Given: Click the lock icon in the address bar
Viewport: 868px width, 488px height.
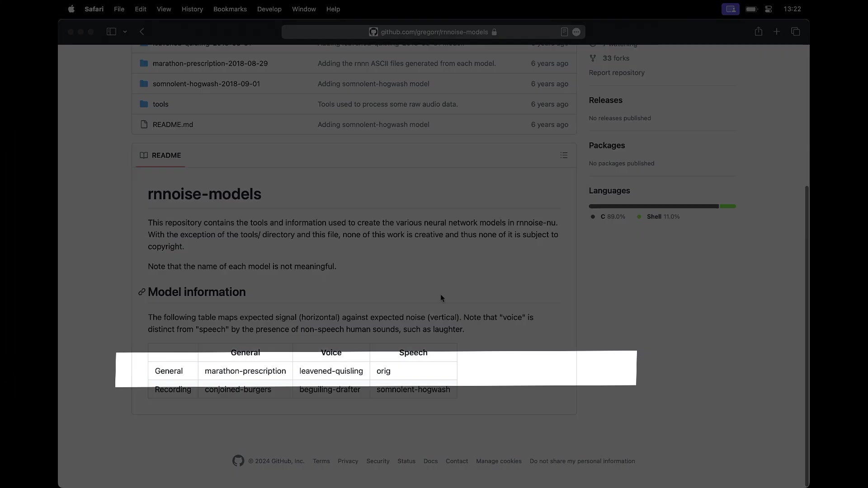Looking at the screenshot, I should (x=495, y=32).
